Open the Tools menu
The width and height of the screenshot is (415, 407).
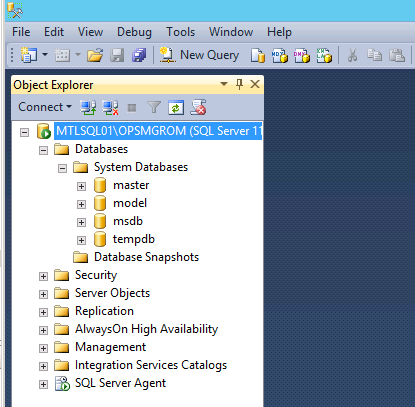[180, 32]
